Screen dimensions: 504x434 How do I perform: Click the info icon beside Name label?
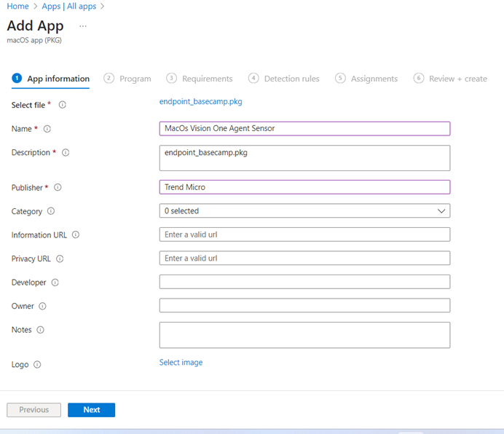(47, 129)
